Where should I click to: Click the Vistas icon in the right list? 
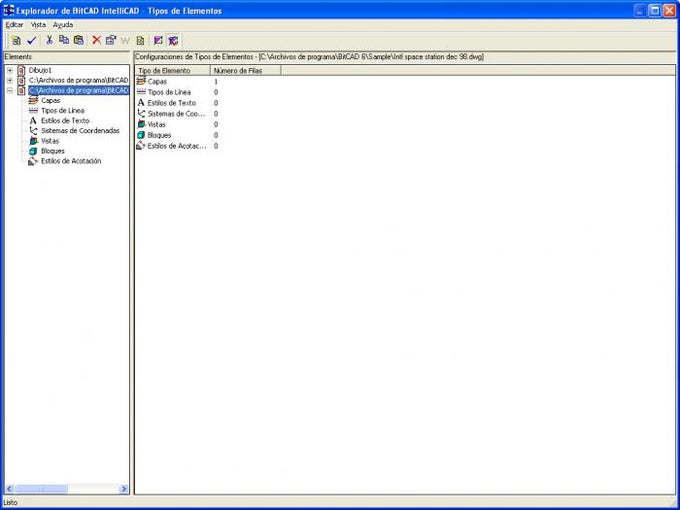[141, 124]
